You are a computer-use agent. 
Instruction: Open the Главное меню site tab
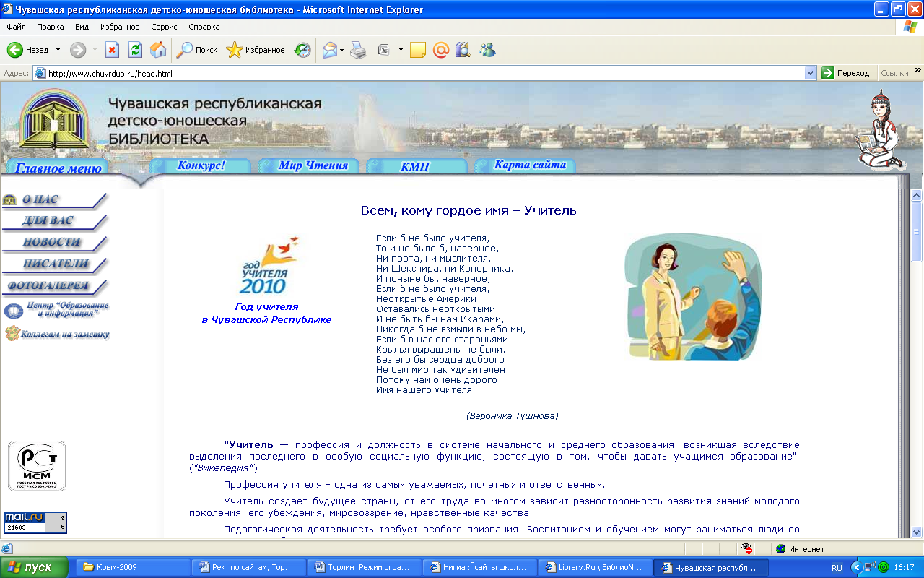pos(58,168)
